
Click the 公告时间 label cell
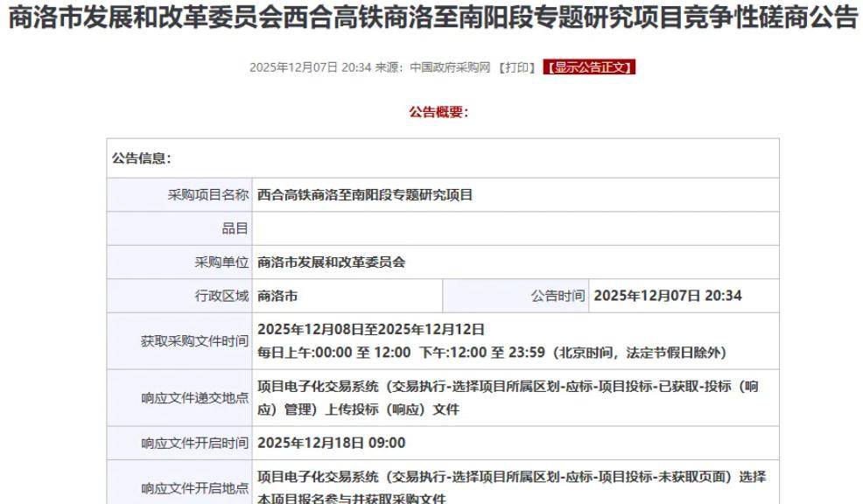click(558, 296)
